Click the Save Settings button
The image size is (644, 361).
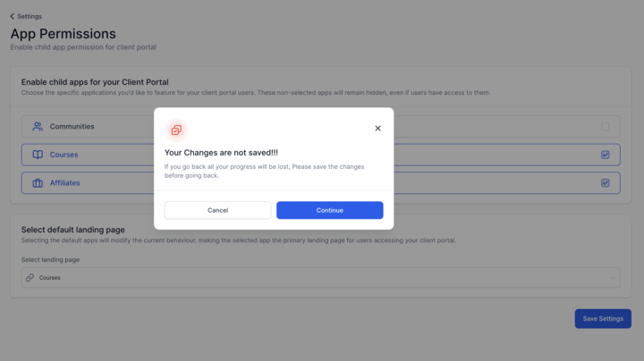click(603, 319)
